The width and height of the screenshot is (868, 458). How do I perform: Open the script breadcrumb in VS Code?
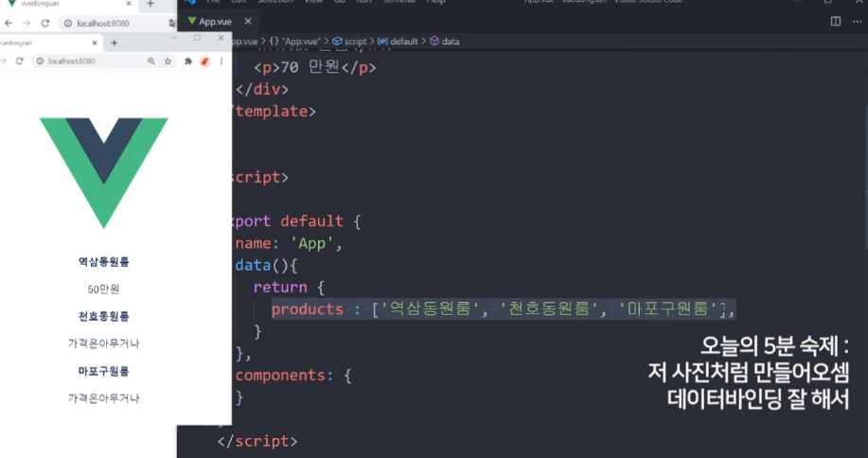pos(349,42)
